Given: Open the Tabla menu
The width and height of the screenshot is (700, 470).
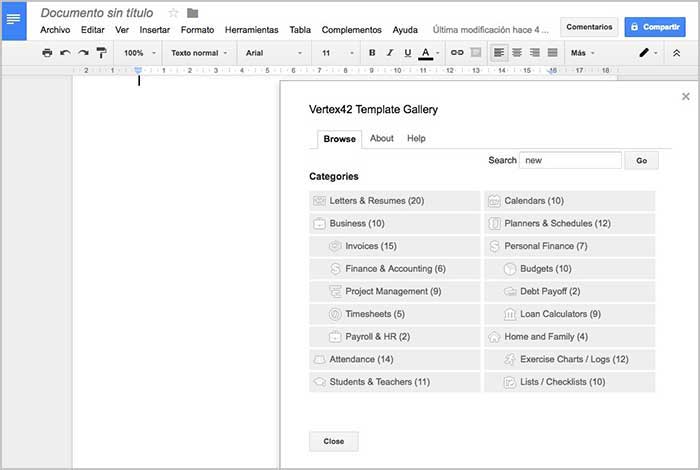Looking at the screenshot, I should (x=300, y=30).
